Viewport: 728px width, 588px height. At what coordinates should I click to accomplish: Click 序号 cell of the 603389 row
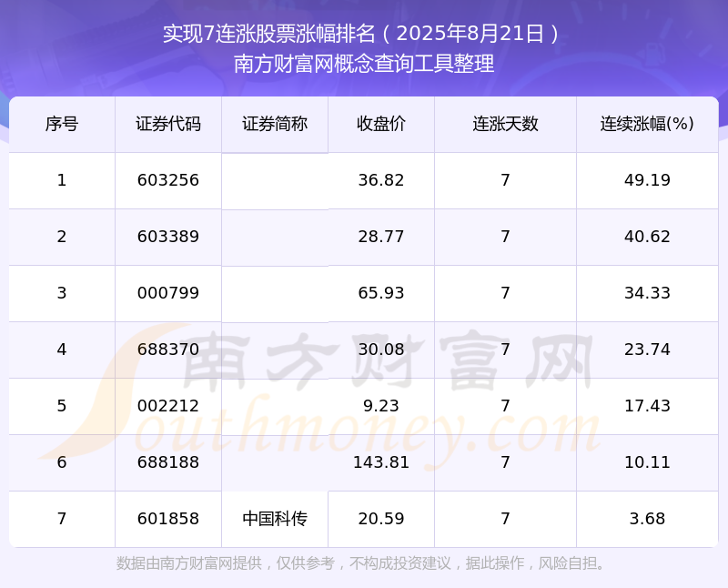[x=62, y=237]
